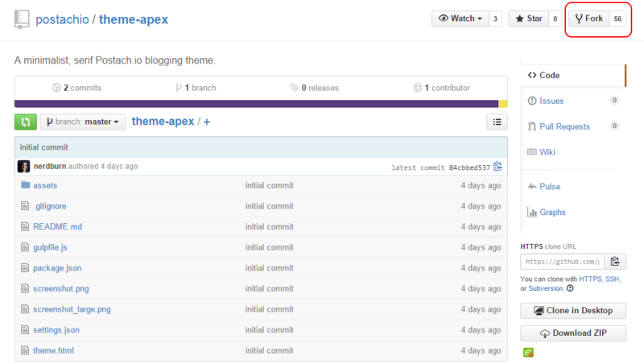Copy the latest commit SHA clipboard icon

[x=497, y=167]
